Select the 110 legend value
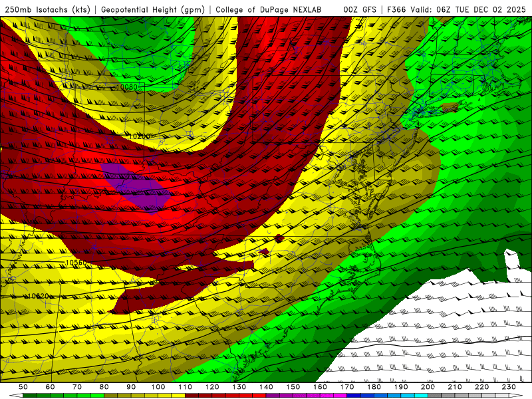 click(185, 387)
